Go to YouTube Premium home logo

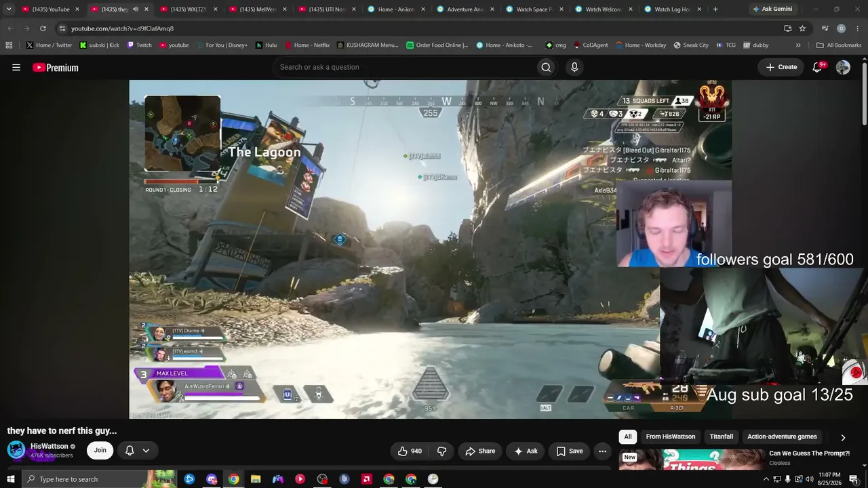pos(56,67)
